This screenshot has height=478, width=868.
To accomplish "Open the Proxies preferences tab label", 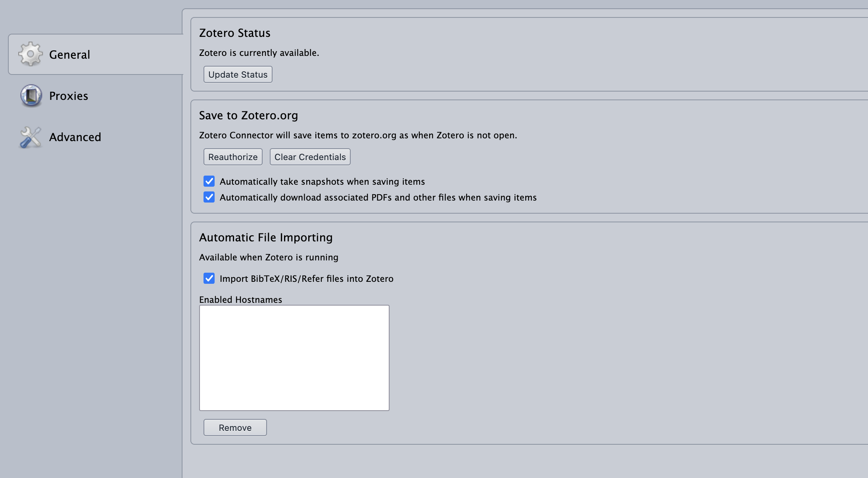I will 69,96.
